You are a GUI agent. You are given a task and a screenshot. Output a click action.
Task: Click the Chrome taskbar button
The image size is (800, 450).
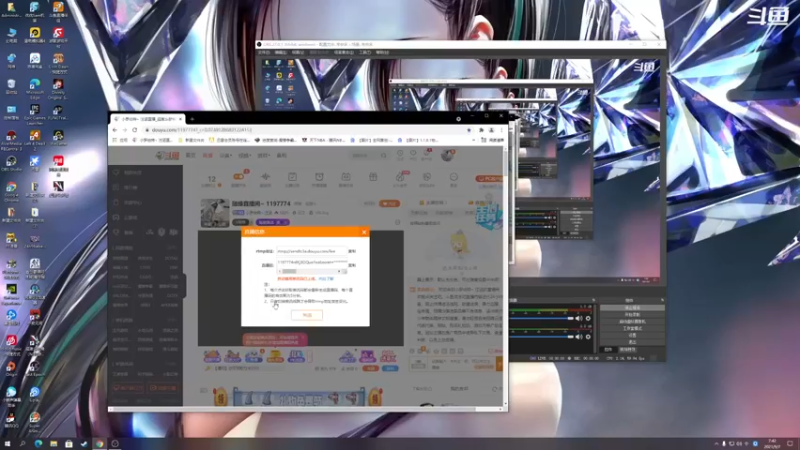[x=99, y=444]
